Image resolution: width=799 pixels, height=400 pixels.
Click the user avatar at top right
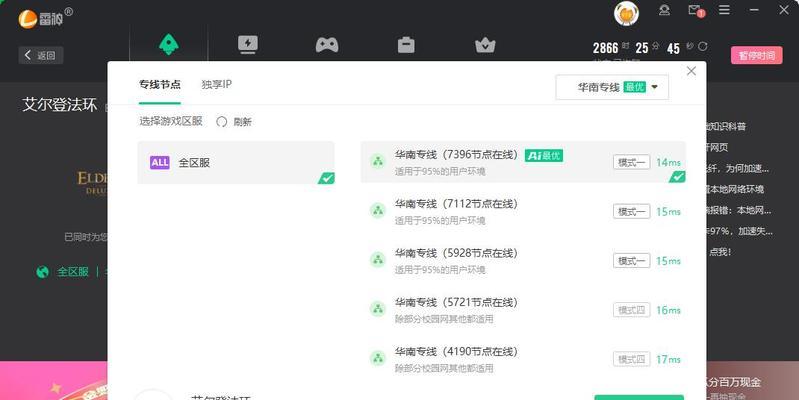tap(626, 13)
